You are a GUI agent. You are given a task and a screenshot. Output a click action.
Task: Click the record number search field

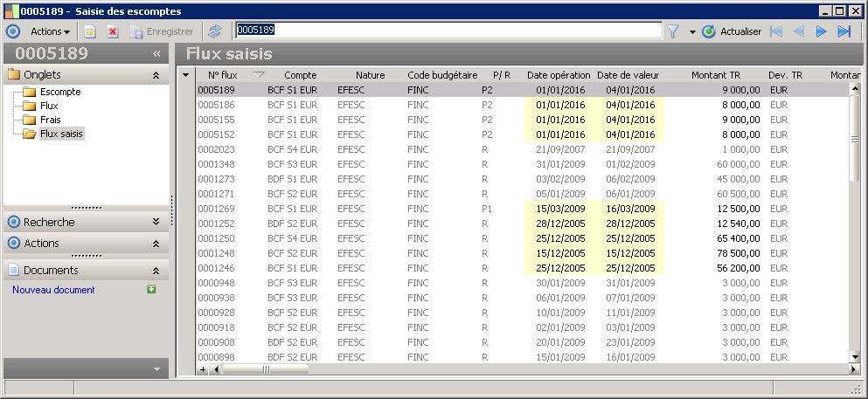pyautogui.click(x=448, y=31)
